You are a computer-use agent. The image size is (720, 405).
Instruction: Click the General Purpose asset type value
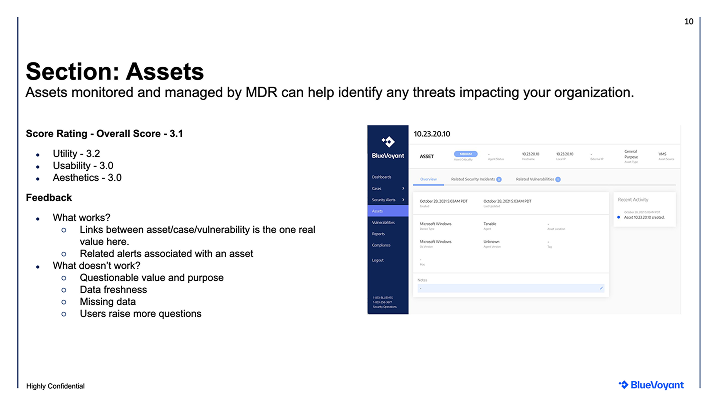click(631, 154)
